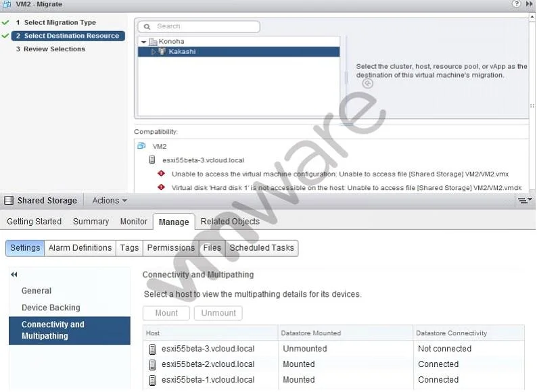Image resolution: width=537 pixels, height=392 pixels.
Task: Select the Kakashi tree item
Action: (239, 51)
